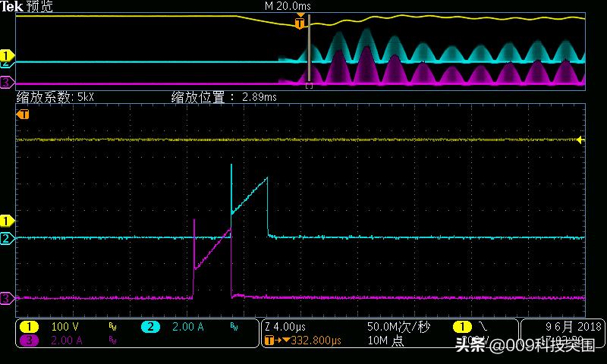Select channel 2 ground marker in zoom window
Screen dimensions: 607x364
(x=7, y=239)
